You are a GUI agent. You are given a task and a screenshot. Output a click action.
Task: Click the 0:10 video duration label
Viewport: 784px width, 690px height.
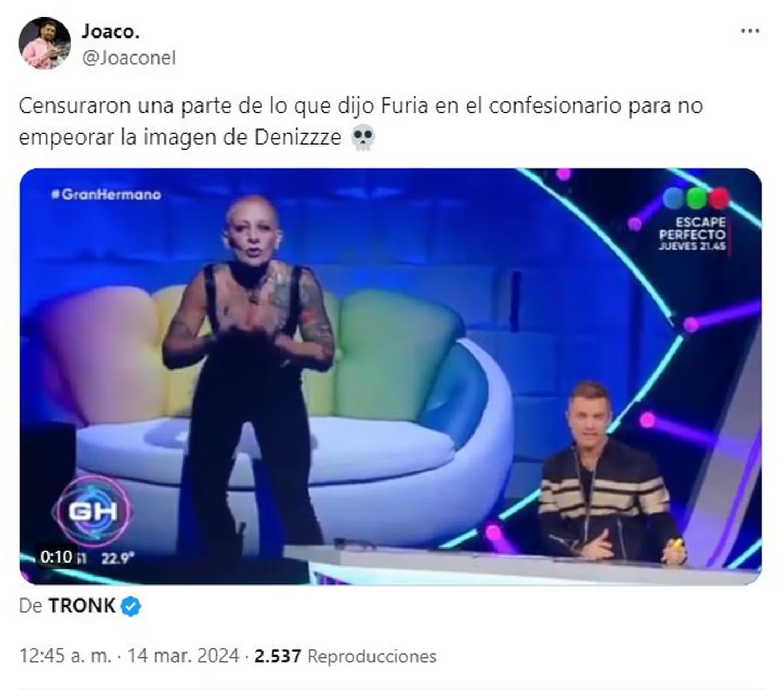56,557
